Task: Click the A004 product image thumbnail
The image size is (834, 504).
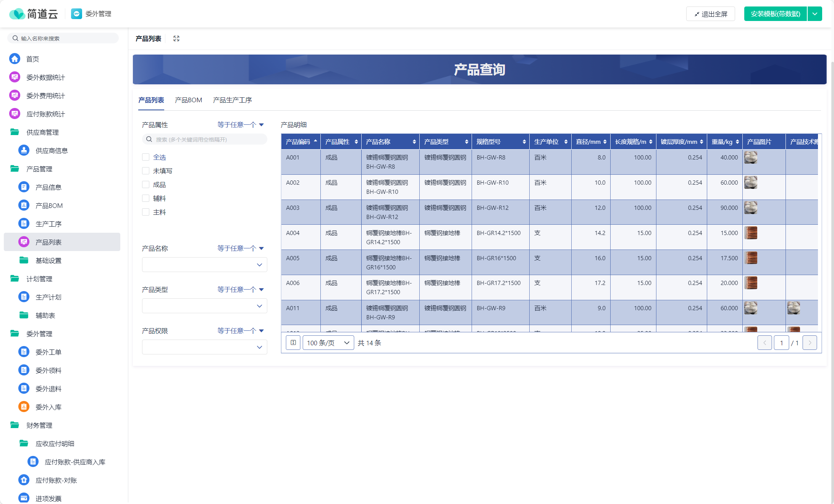Action: coord(750,233)
